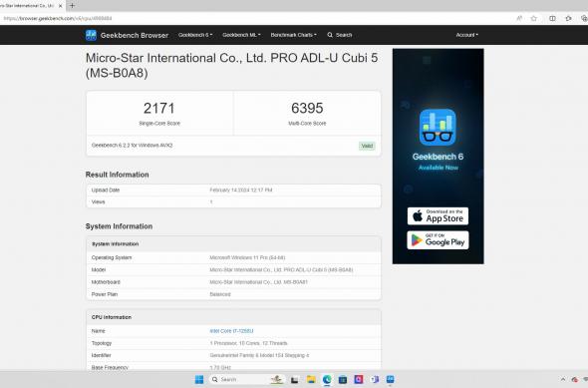588x388 pixels.
Task: Expand the Benchmark Charts menu
Action: click(x=293, y=35)
